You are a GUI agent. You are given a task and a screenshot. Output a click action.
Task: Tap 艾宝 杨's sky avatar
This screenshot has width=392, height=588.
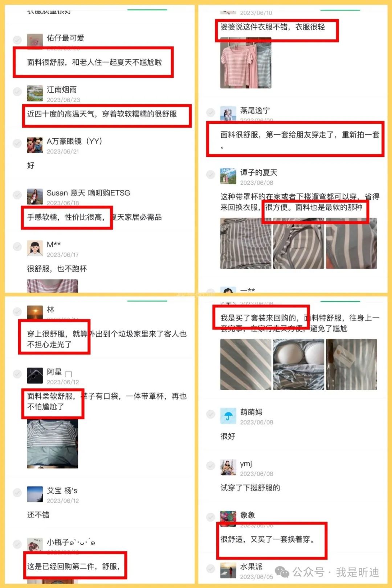point(35,494)
